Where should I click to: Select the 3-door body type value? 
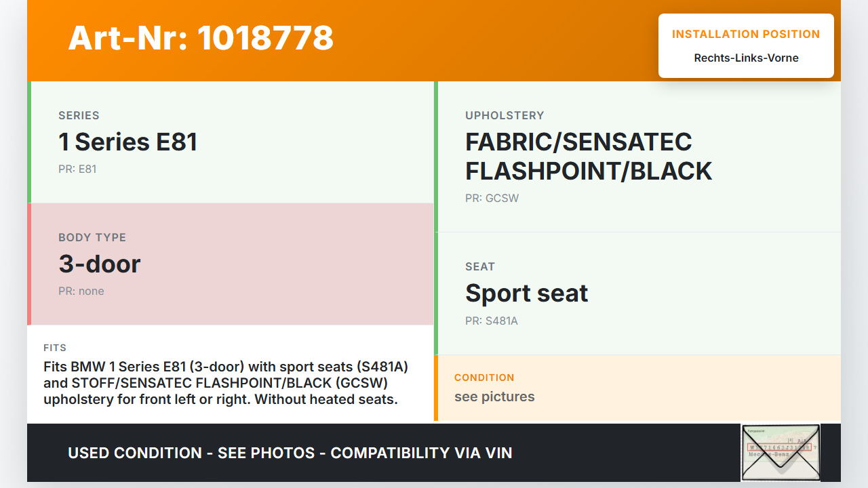99,264
